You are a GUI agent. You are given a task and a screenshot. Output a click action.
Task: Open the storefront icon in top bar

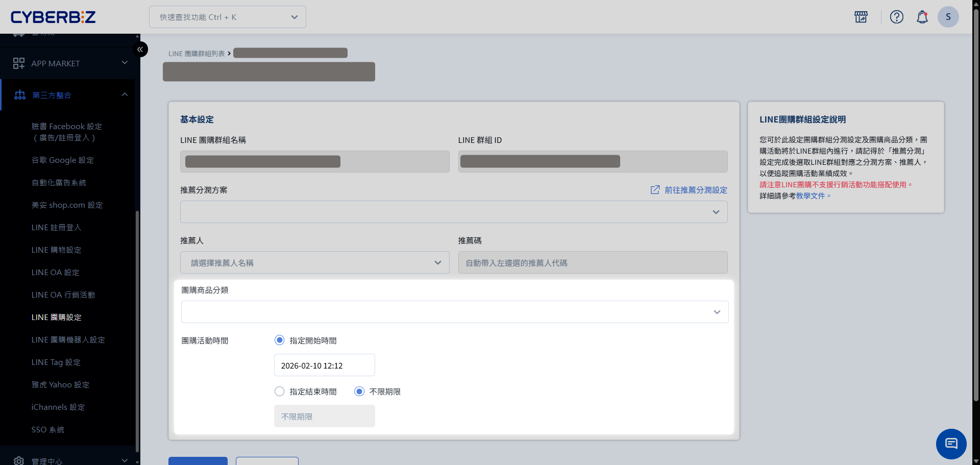tap(861, 17)
